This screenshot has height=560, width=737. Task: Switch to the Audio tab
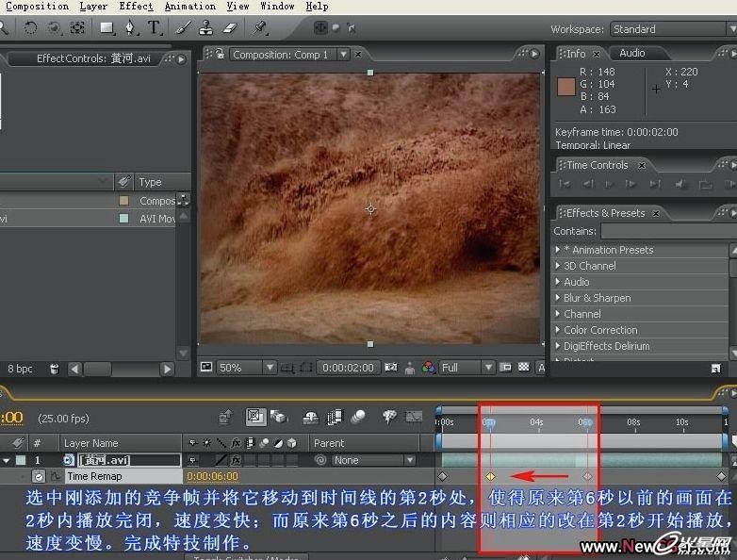[631, 54]
